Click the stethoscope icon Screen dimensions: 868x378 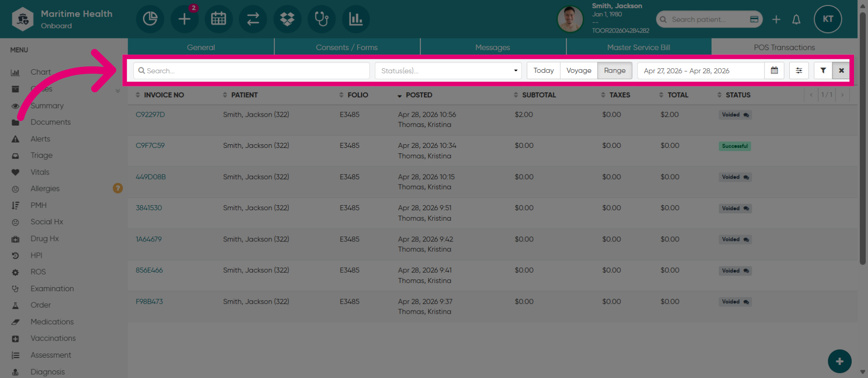pyautogui.click(x=322, y=19)
